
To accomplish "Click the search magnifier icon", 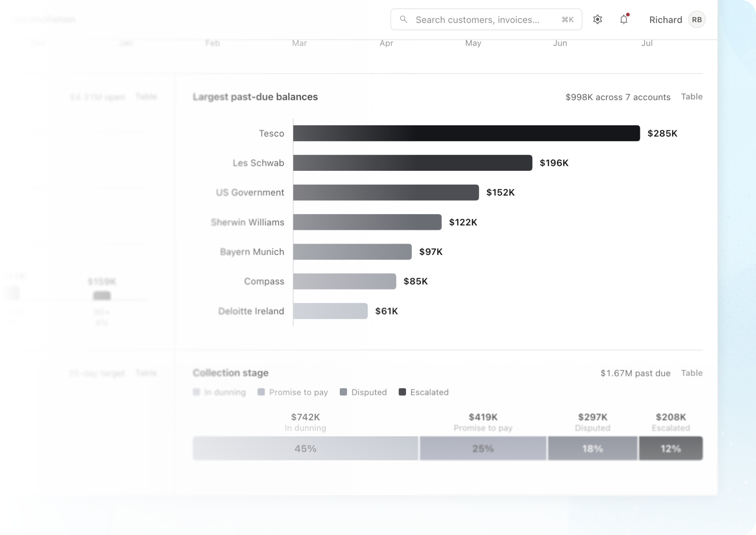I will click(403, 20).
